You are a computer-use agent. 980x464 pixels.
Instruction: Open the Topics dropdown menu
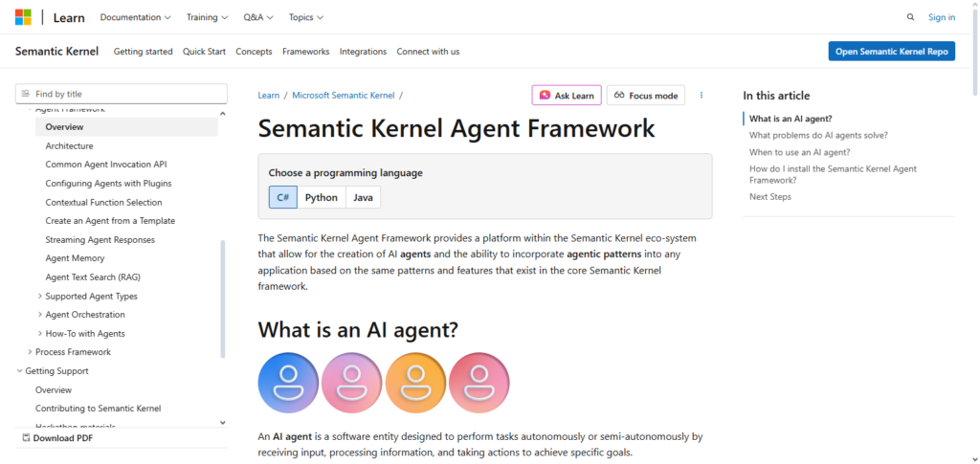coord(306,17)
